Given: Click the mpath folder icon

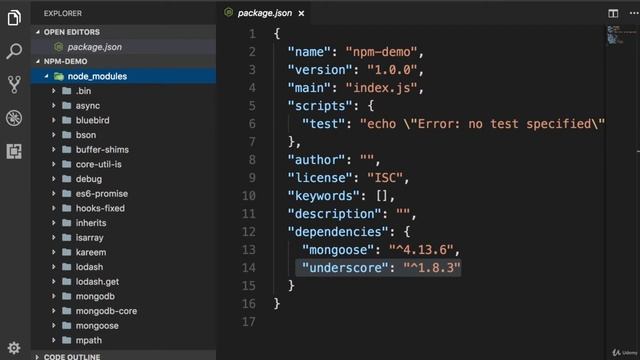Looking at the screenshot, I should (67, 340).
